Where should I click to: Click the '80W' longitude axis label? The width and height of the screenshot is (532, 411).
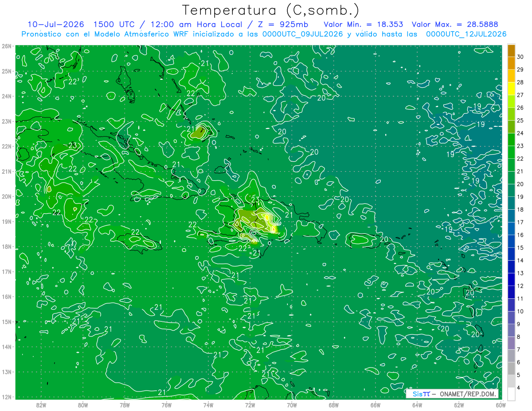tap(83, 405)
